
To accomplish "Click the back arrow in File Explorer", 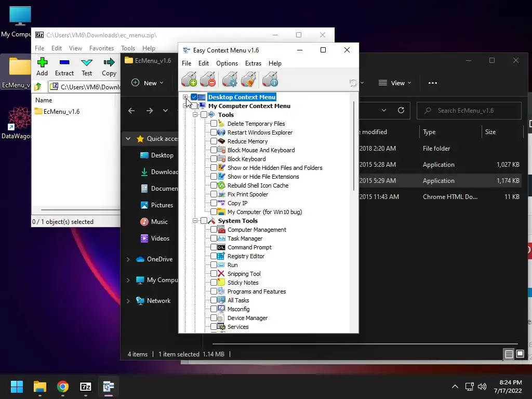I will 131,111.
